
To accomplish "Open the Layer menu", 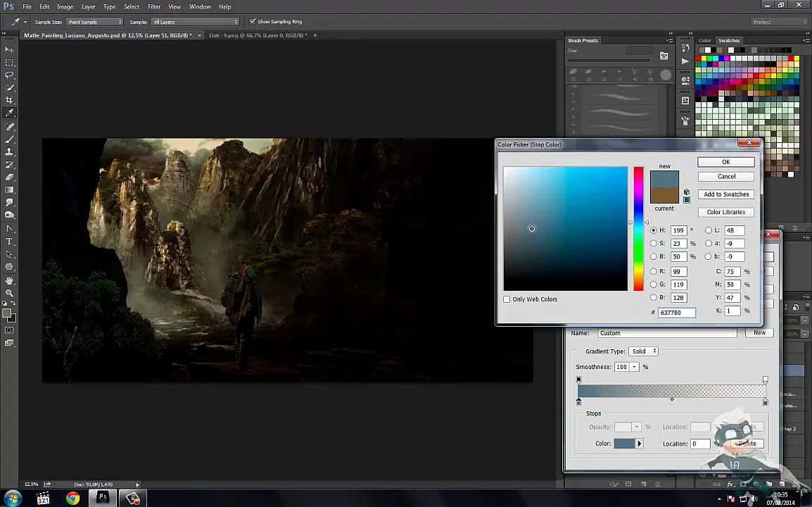I will coord(89,7).
